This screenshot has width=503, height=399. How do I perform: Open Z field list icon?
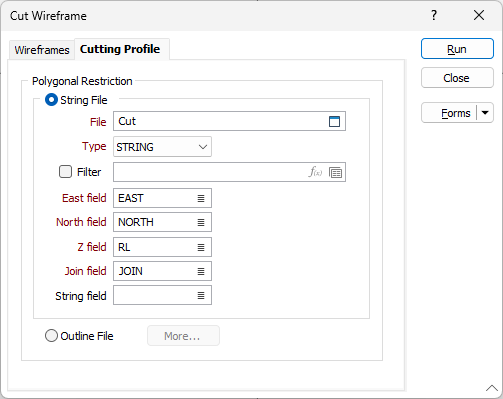tap(201, 247)
